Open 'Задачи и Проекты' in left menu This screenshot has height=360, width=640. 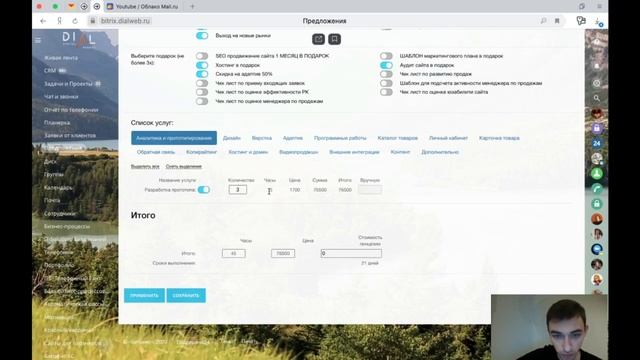pos(68,84)
